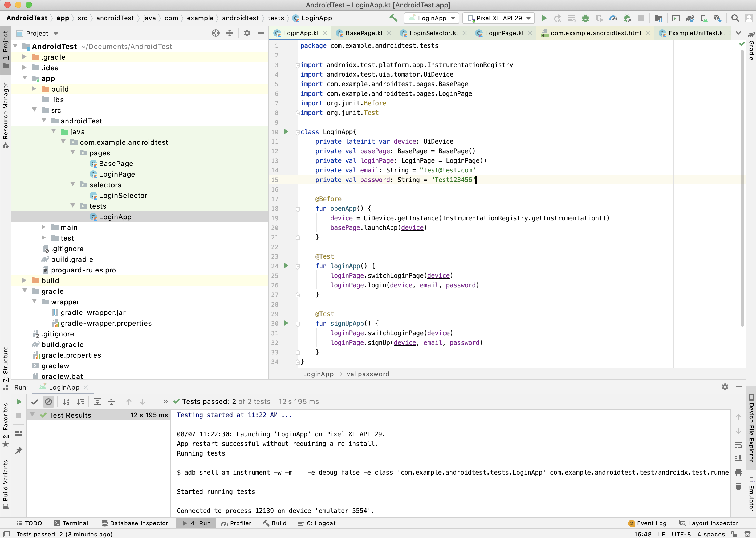Viewport: 756px width, 538px height.
Task: Rerun tests with green play icon
Action: [19, 402]
